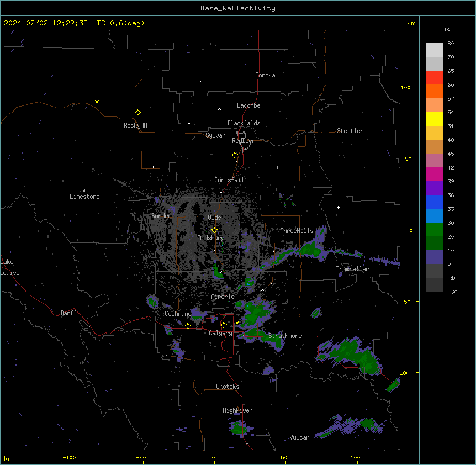Click the Strathmore label
The image size is (476, 465).
[285, 336]
